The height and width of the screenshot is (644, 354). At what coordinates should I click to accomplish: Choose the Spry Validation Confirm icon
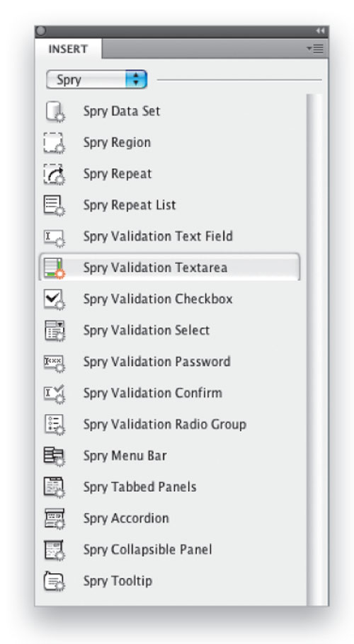(x=55, y=393)
